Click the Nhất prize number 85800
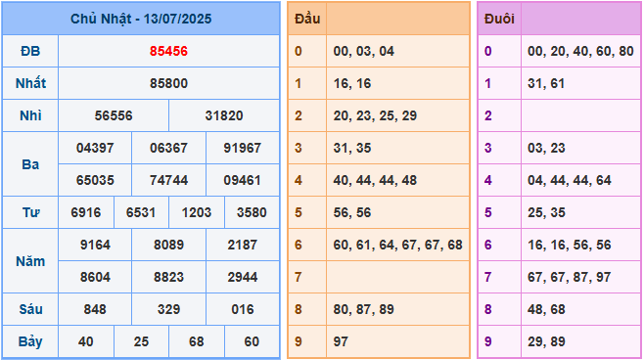This screenshot has width=644, height=360. point(168,83)
